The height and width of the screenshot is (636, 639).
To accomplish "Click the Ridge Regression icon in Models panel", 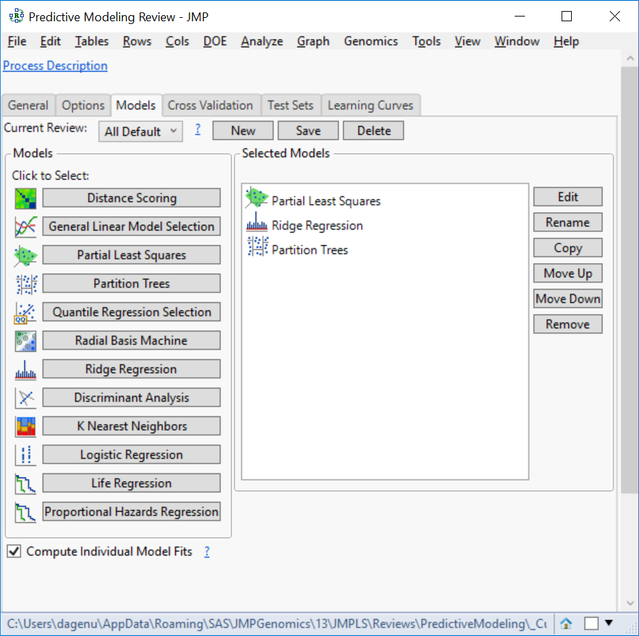I will (x=25, y=370).
